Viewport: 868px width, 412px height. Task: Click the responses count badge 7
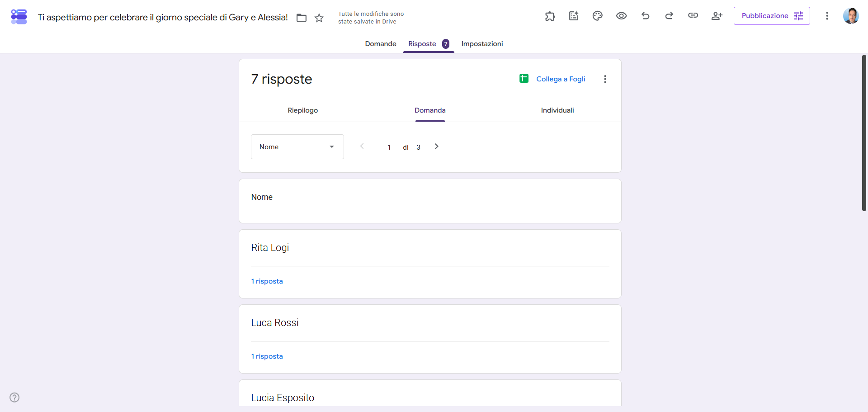point(446,44)
